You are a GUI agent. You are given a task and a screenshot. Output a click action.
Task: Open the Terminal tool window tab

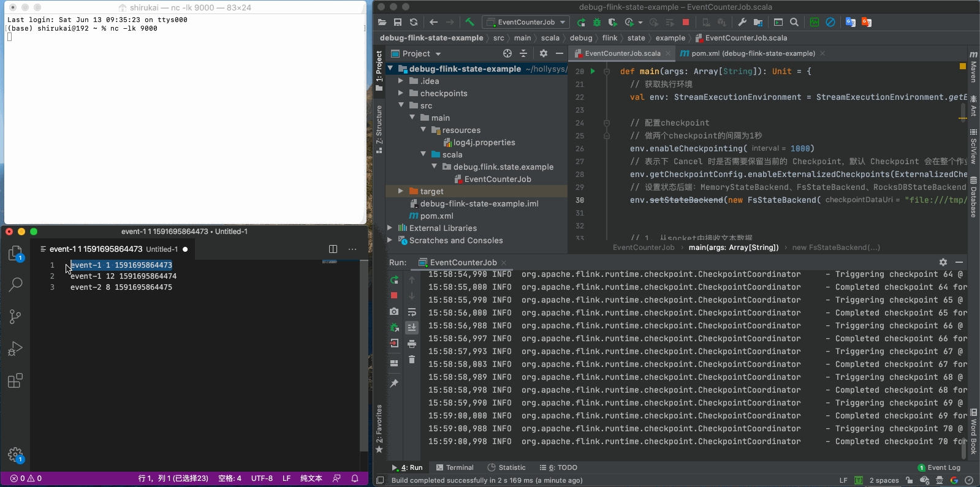pos(454,467)
